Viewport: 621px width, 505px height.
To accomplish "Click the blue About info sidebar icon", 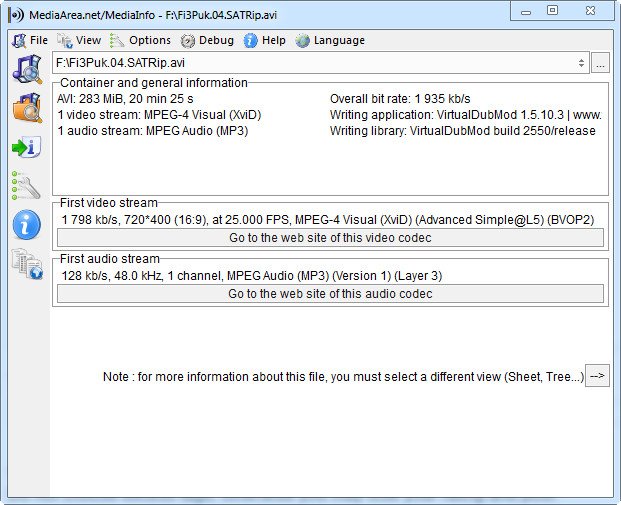I will [26, 225].
